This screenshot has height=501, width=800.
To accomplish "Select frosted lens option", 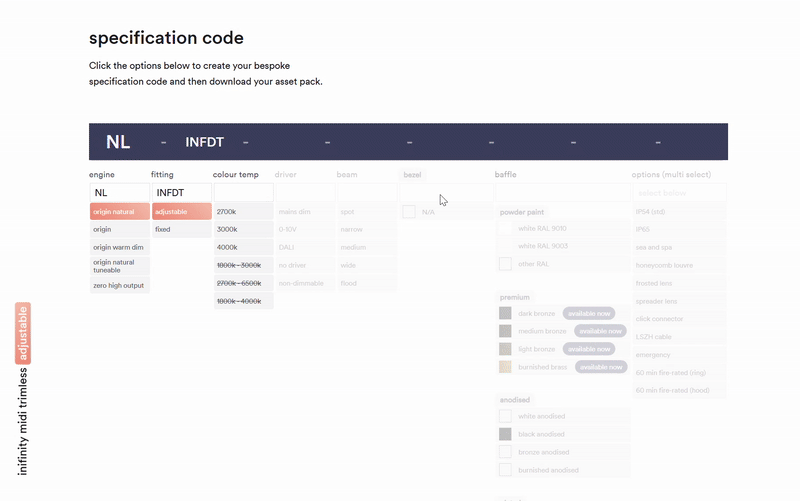I will tap(680, 283).
